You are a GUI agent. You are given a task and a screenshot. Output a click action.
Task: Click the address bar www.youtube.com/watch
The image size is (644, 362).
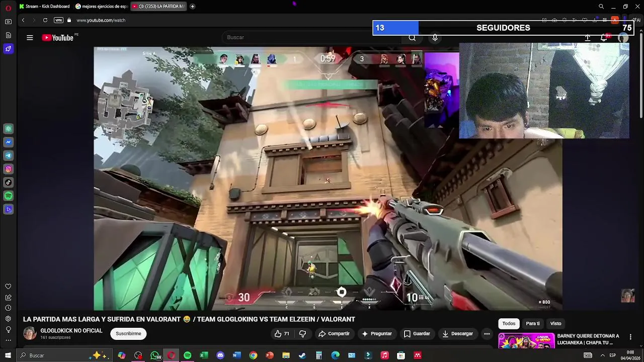click(101, 20)
